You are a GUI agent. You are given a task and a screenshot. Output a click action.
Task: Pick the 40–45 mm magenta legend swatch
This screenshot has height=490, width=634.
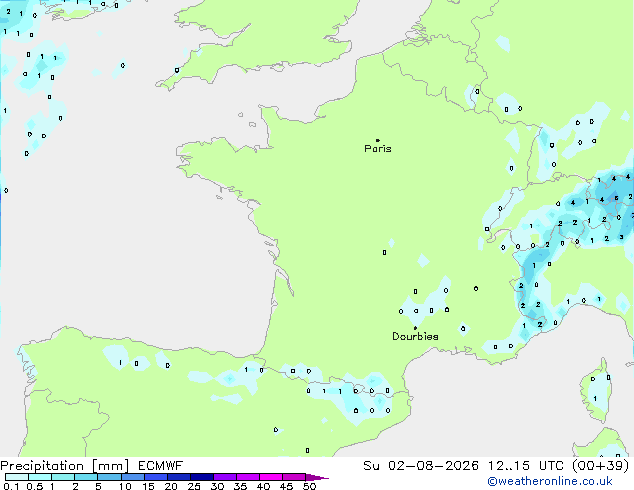coord(271,477)
